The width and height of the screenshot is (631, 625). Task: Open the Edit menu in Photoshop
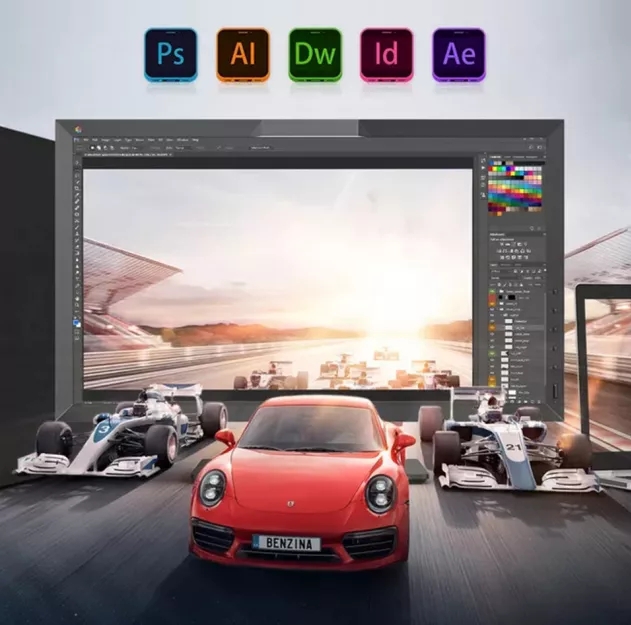point(95,140)
